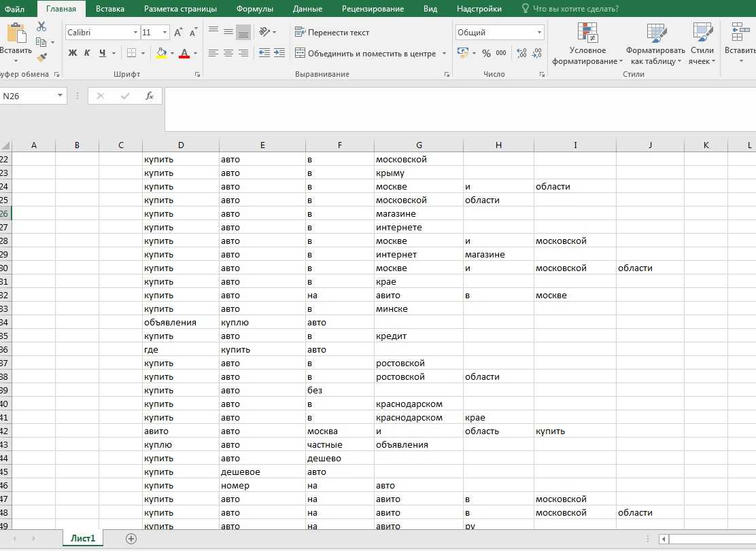Click the percent style icon
756x551 pixels.
coord(486,53)
